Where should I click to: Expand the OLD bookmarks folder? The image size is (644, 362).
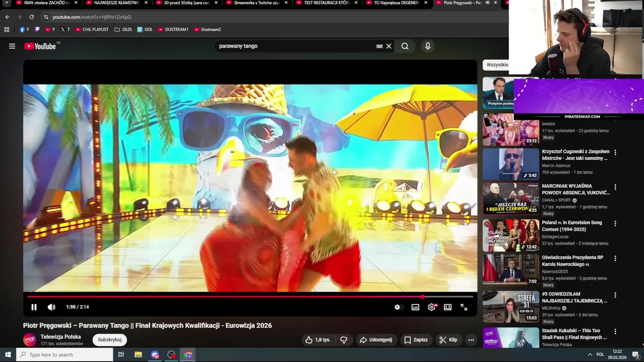[x=123, y=30]
